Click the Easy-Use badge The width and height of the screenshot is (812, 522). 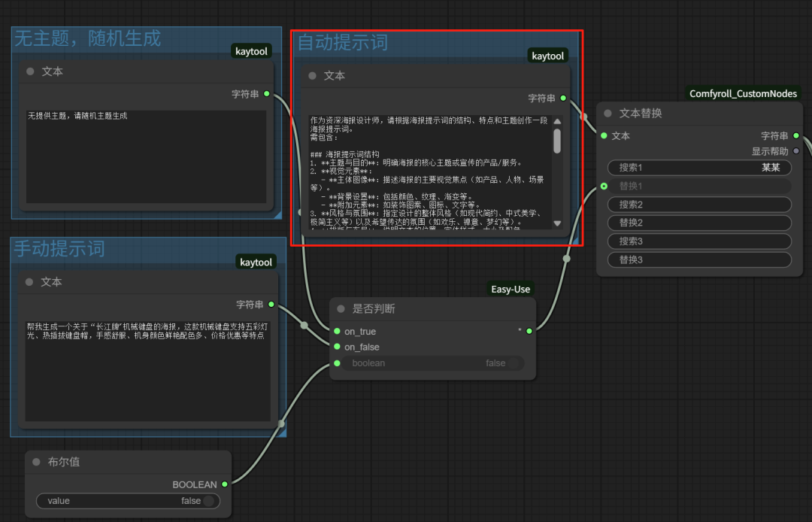511,289
